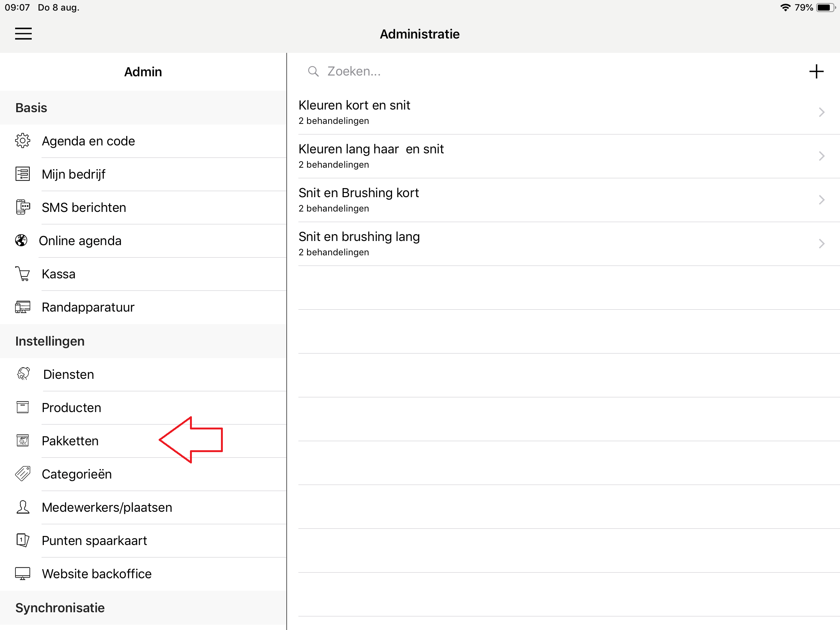Screen dimensions: 840x630
Task: Click the Kassa shopping cart icon
Action: [x=23, y=274]
